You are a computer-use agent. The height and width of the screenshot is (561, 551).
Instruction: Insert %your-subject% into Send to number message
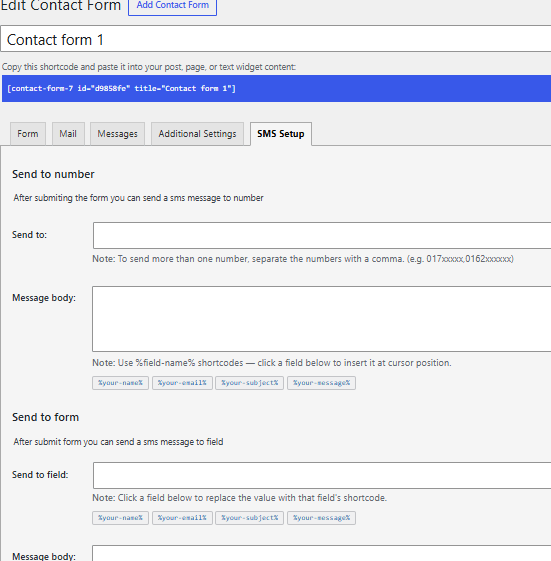[249, 383]
